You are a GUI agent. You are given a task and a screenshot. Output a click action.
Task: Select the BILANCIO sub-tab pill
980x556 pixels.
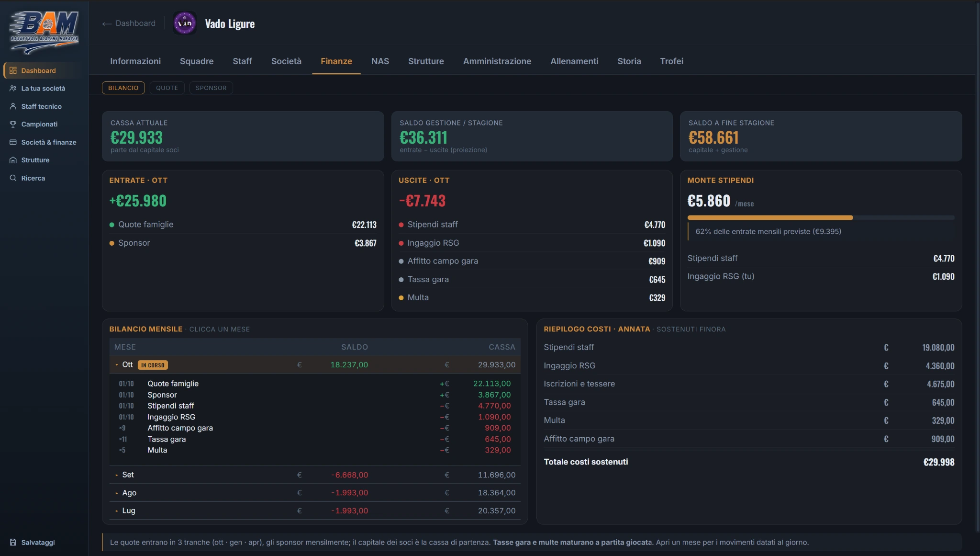click(123, 88)
